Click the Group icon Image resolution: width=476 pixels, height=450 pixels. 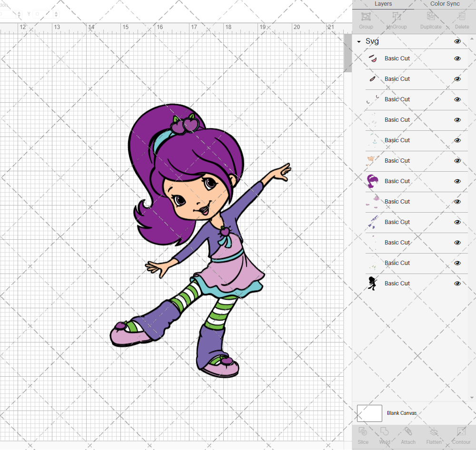(x=366, y=20)
